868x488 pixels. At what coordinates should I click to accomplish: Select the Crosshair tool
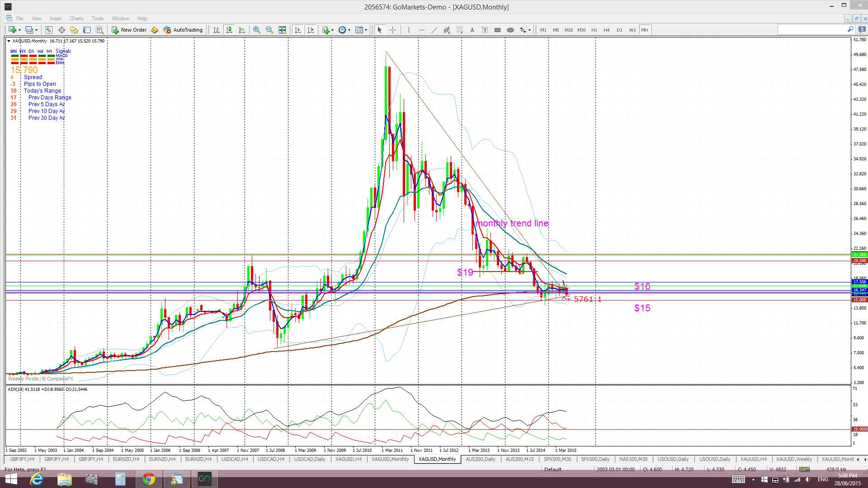pos(392,30)
